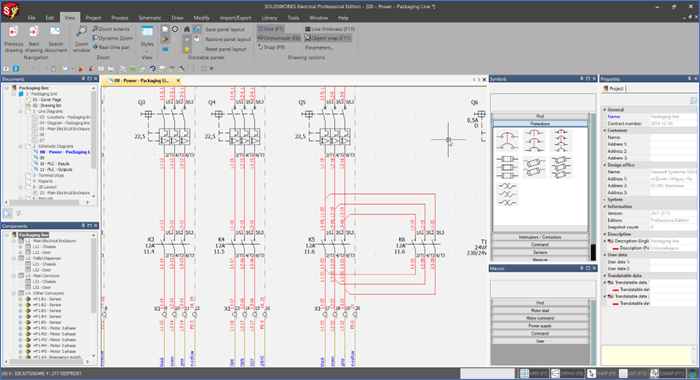Select the 08 - Power - Packaging Line tab

[141, 81]
